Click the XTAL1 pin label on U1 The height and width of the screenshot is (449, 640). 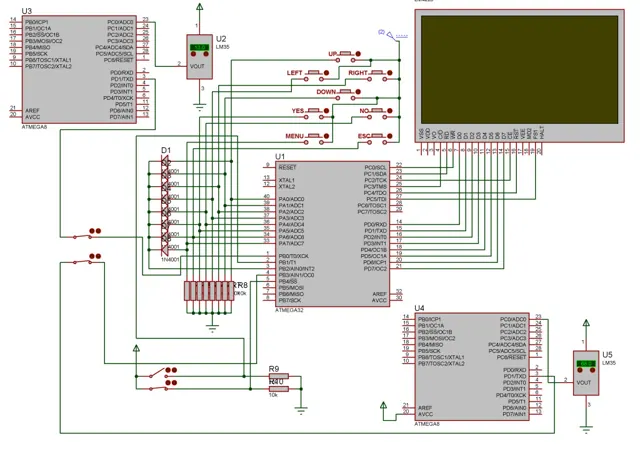(287, 180)
